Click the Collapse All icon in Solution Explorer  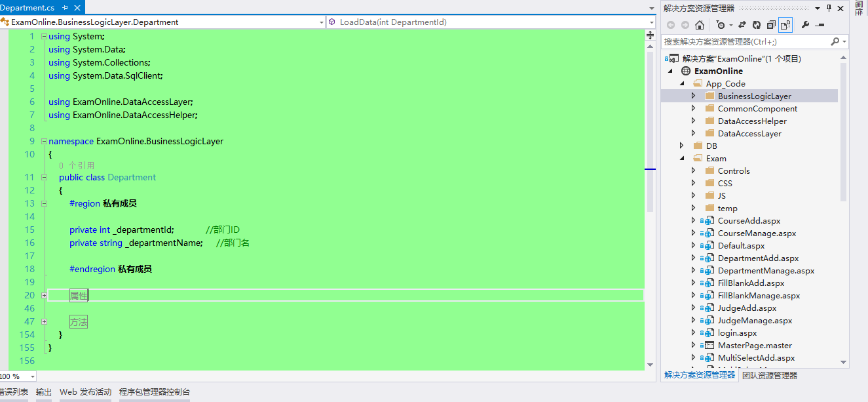point(771,25)
